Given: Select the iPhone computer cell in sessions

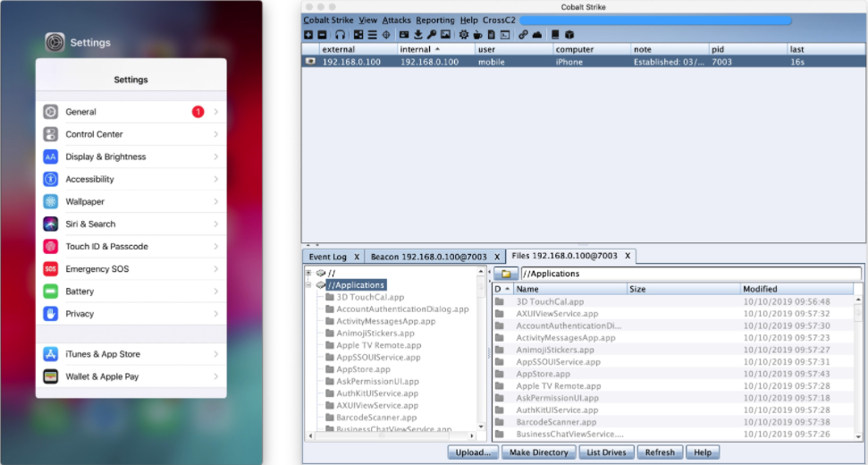Looking at the screenshot, I should pos(592,62).
